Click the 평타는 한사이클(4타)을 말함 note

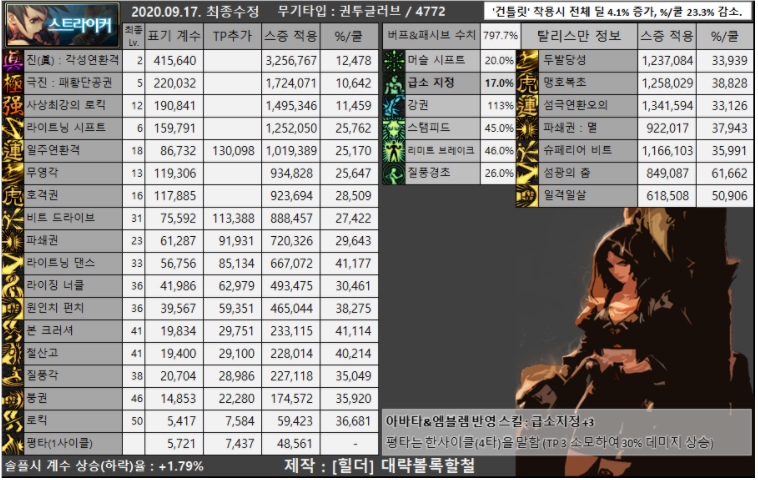point(549,442)
